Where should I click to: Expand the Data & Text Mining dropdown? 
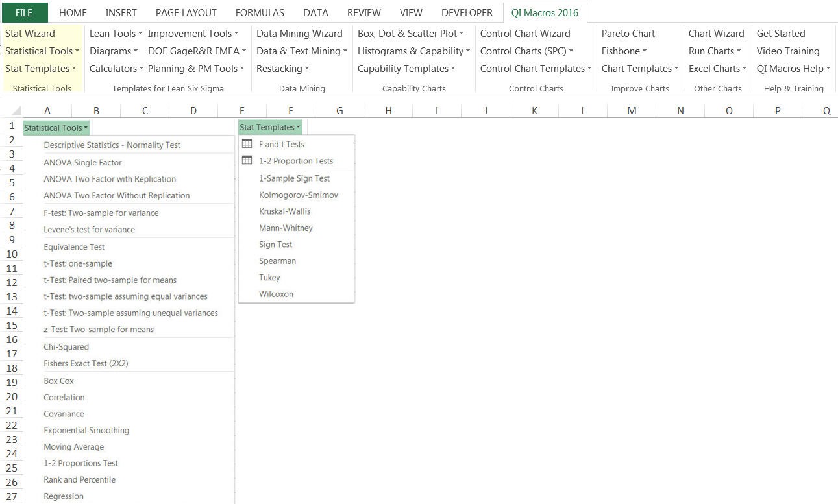click(x=302, y=51)
